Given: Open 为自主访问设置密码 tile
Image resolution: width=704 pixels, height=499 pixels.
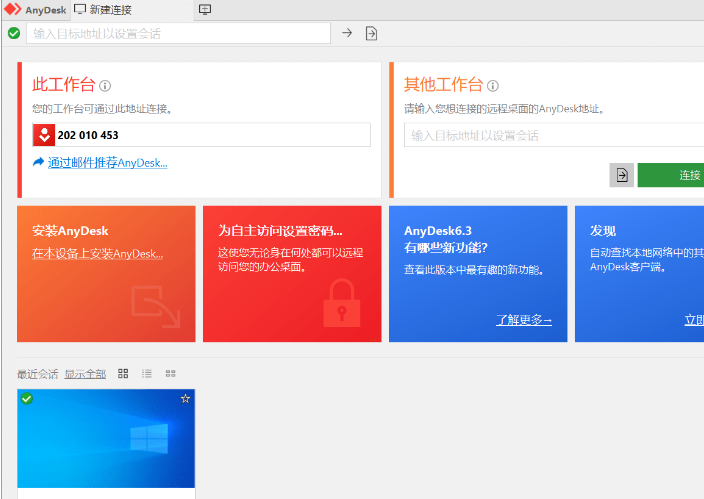Looking at the screenshot, I should 292,274.
